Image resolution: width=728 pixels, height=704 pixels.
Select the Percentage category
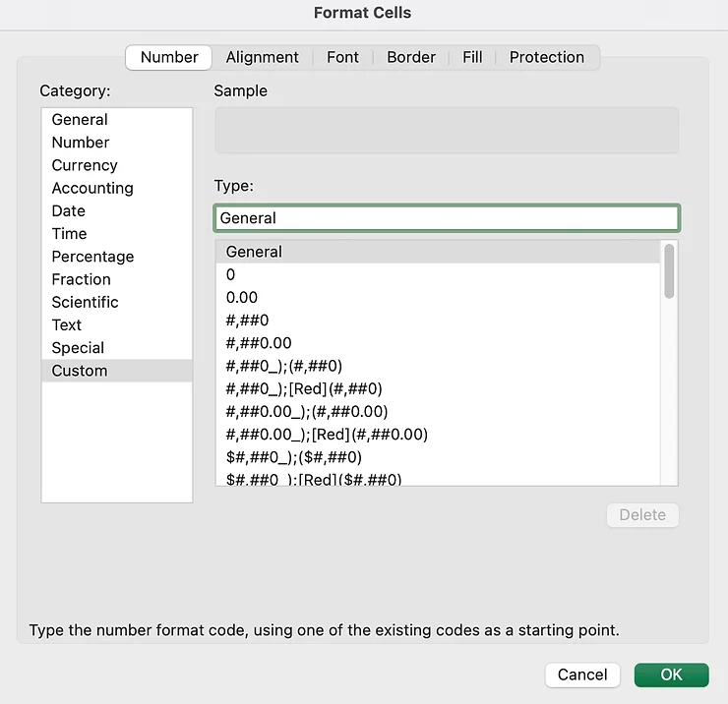(92, 256)
